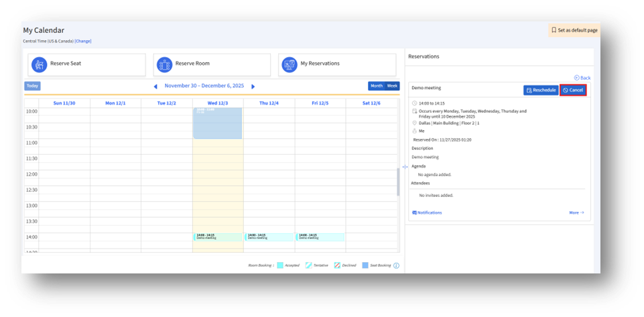Image resolution: width=644 pixels, height=317 pixels.
Task: Expand More details of the reservation
Action: 576,212
